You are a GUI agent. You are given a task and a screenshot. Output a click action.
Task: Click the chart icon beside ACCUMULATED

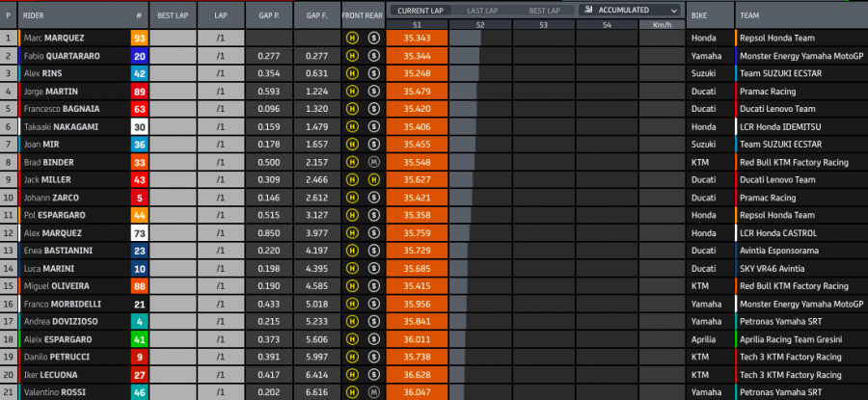coord(589,10)
